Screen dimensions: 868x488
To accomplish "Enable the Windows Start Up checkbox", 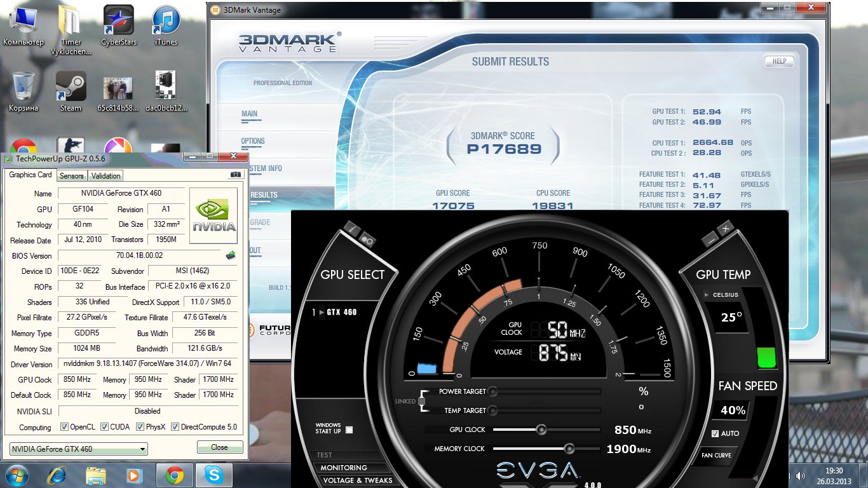I will (349, 430).
